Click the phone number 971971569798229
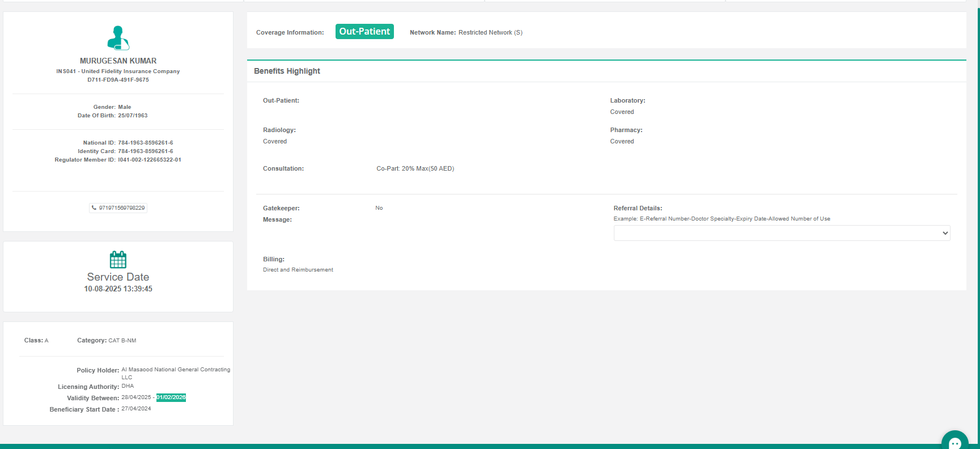This screenshot has width=980, height=449. [122, 208]
